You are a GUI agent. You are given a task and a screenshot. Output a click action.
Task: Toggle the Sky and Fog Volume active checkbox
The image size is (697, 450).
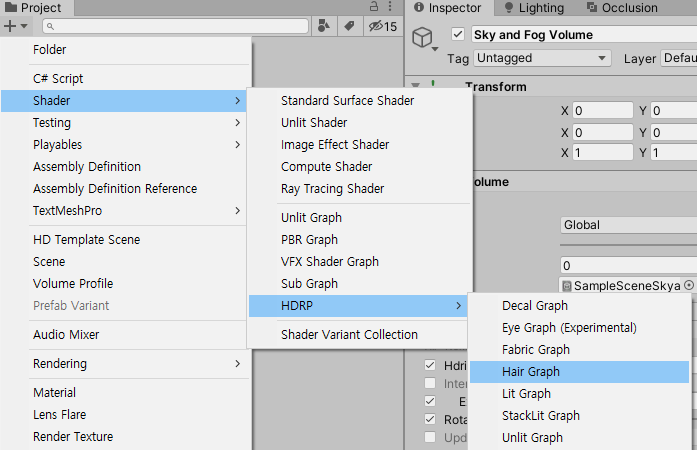pos(458,34)
